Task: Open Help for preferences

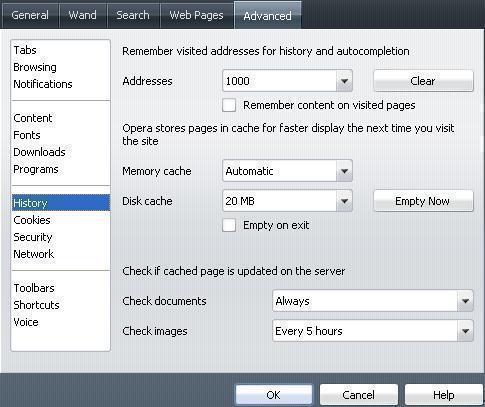Action: (444, 395)
